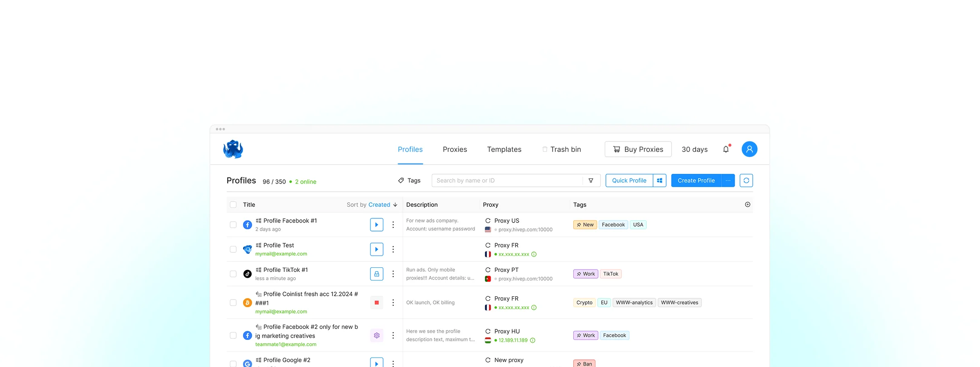Image resolution: width=980 pixels, height=367 pixels.
Task: Click the Crypto tag on Coinlist row
Action: (584, 303)
